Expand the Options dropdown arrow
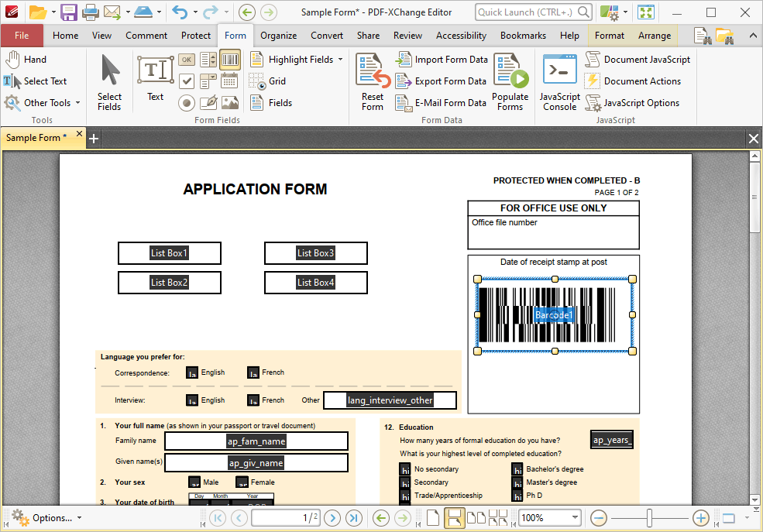Viewport: 763px width, 532px height. coord(79,518)
